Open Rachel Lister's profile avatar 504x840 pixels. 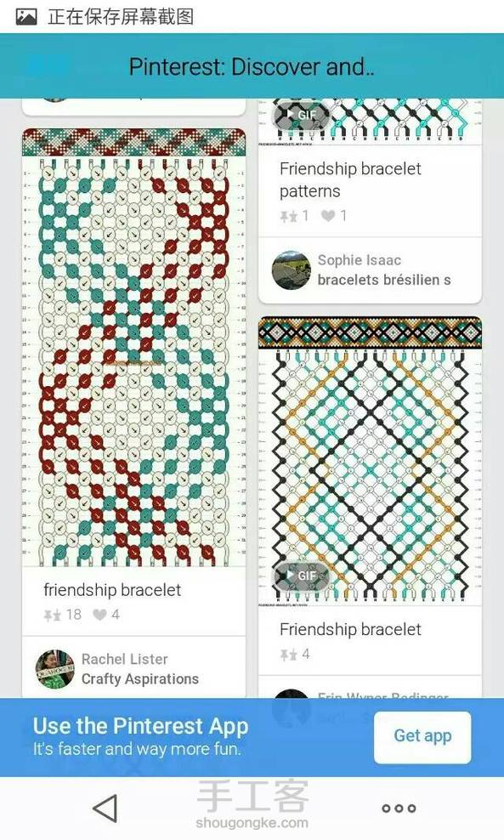tap(55, 668)
